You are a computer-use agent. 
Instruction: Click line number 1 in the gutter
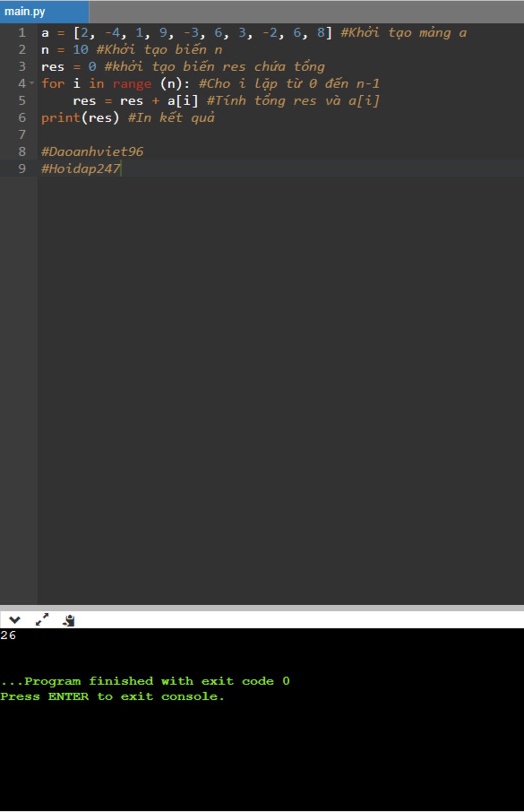coord(21,33)
